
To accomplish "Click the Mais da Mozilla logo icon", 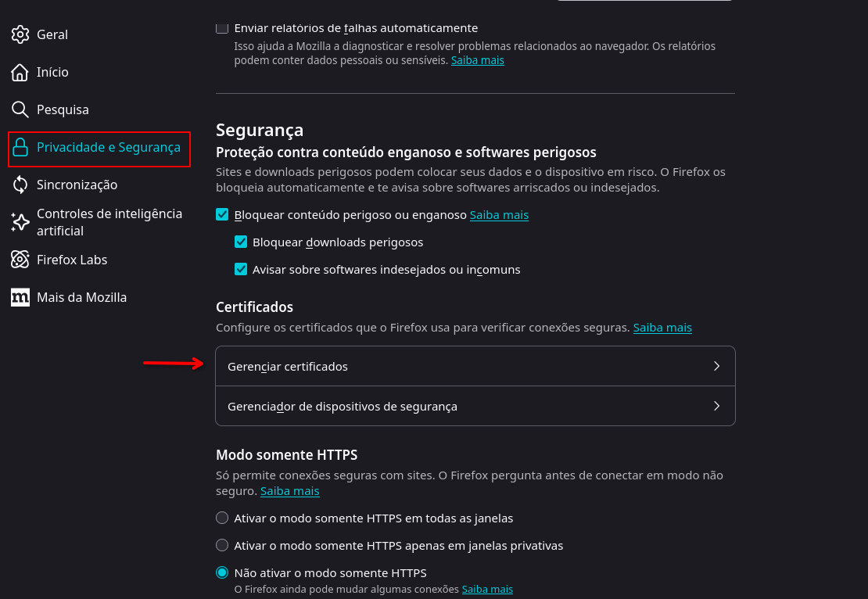I will 20,297.
